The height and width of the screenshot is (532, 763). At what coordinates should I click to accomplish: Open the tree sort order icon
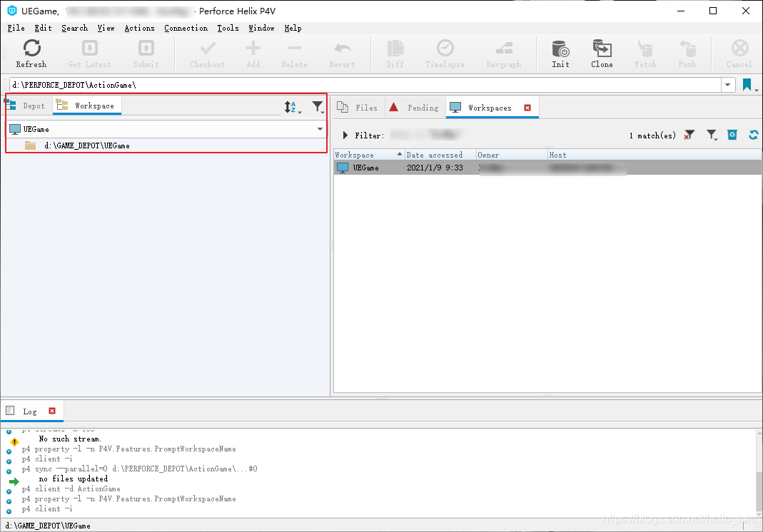click(x=292, y=107)
